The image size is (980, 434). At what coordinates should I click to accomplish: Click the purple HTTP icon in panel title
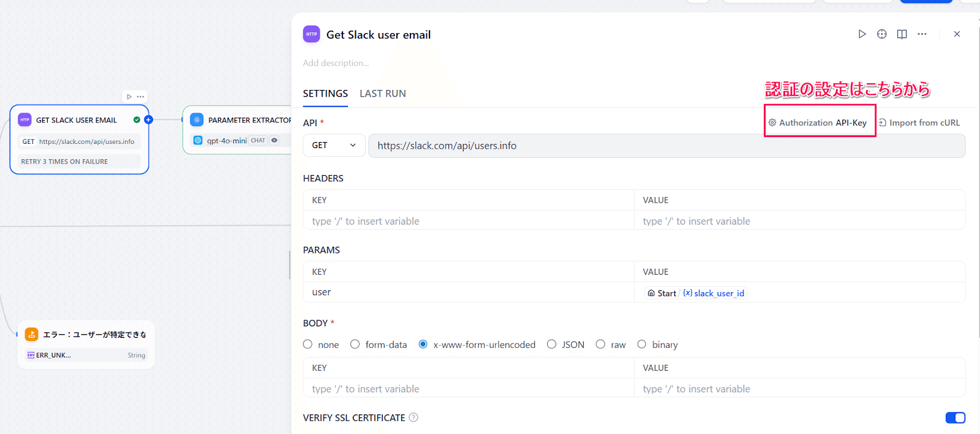pyautogui.click(x=311, y=34)
